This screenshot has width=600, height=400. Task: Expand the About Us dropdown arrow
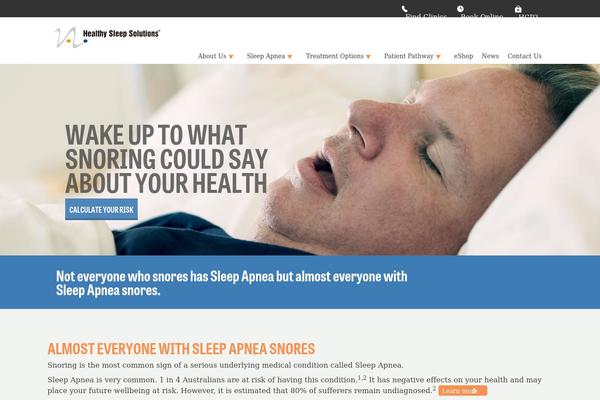(x=231, y=57)
